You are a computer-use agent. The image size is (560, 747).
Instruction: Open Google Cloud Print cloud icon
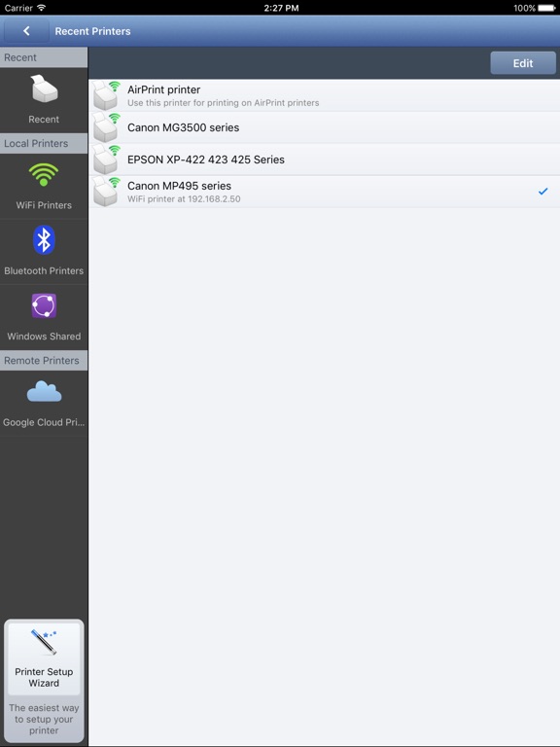pyautogui.click(x=44, y=392)
